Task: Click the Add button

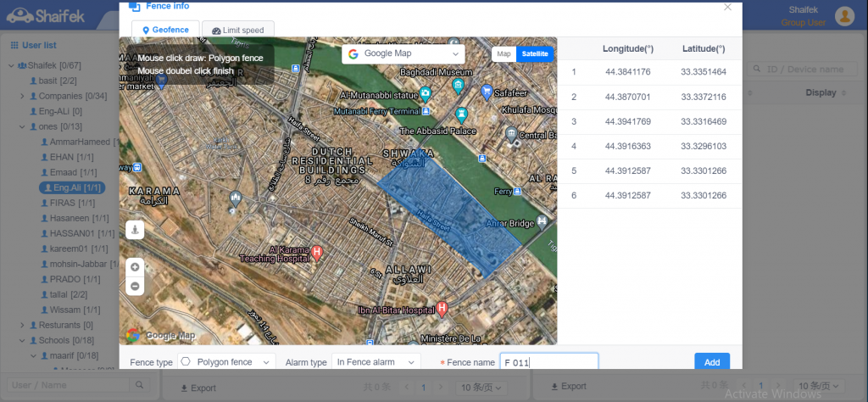Action: coord(711,362)
